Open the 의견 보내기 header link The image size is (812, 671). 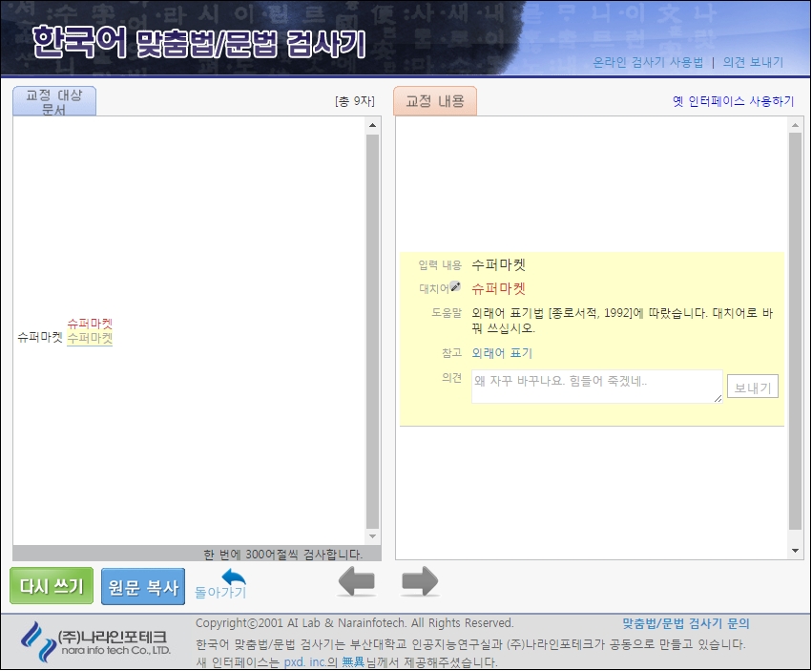753,63
